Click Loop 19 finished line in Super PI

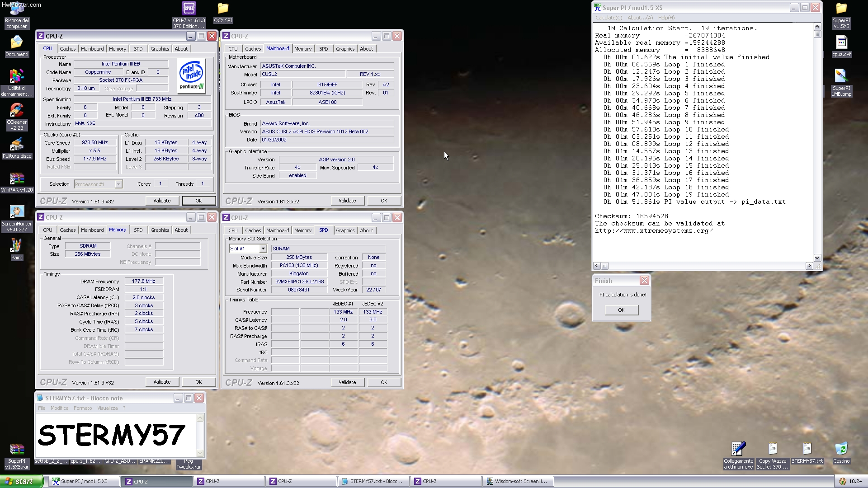pyautogui.click(x=666, y=194)
